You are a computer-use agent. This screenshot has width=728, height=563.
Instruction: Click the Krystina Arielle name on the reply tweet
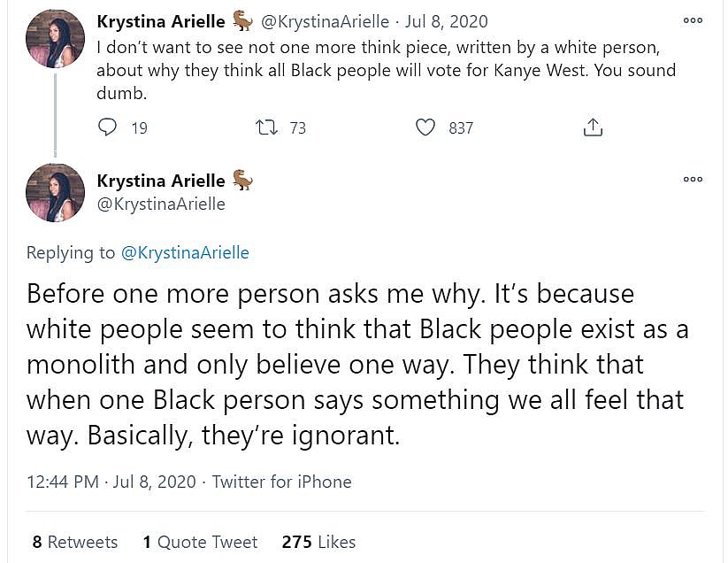[160, 181]
